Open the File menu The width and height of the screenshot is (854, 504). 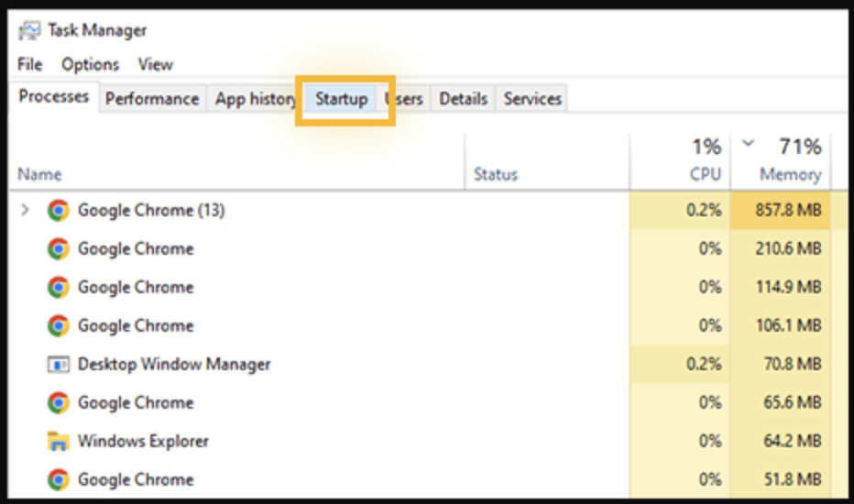pos(29,64)
